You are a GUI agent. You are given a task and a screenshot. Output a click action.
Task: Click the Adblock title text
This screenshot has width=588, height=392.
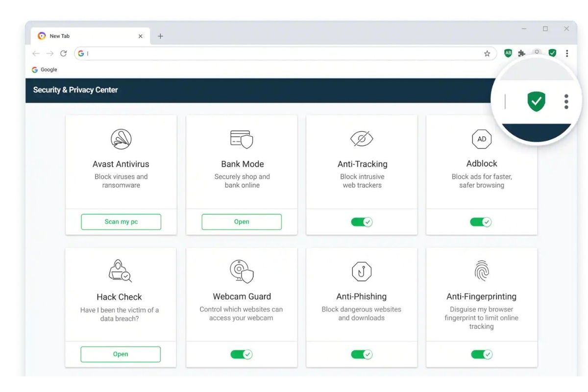click(x=482, y=164)
